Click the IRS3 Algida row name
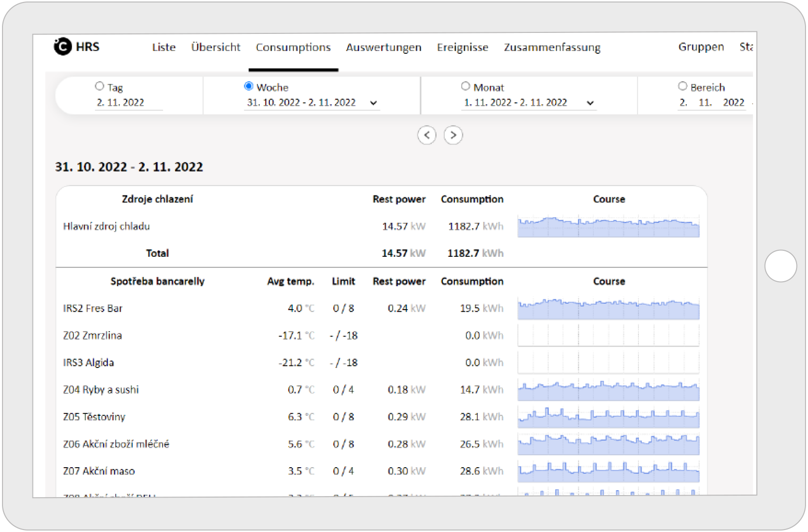This screenshot has width=808, height=532. 88,362
